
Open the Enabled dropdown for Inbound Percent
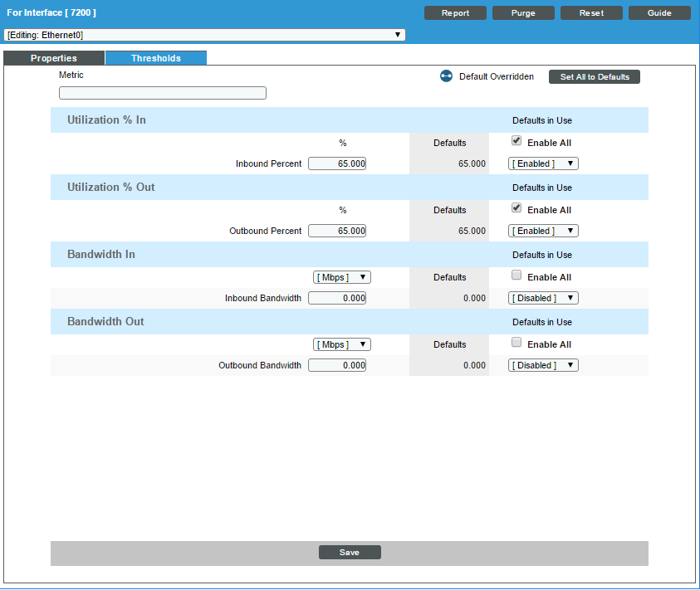542,163
